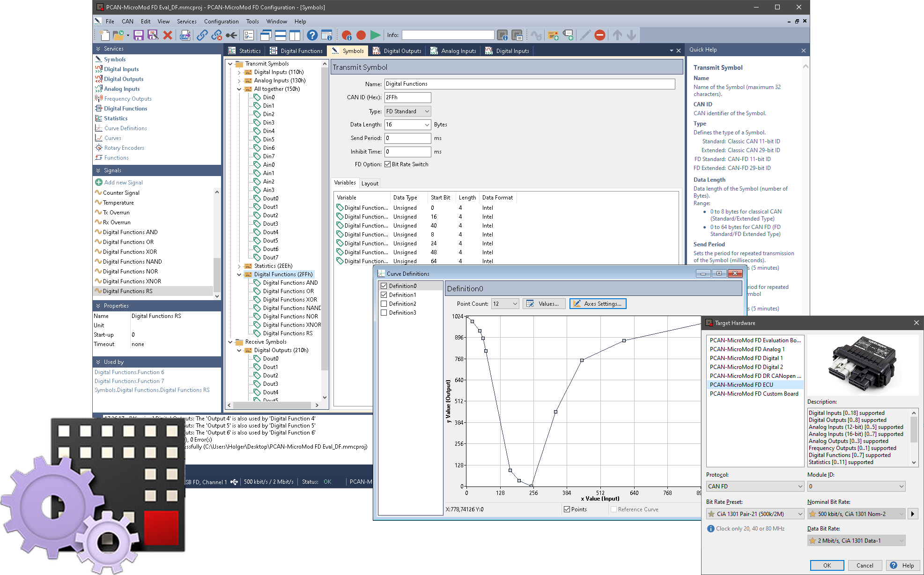Image resolution: width=924 pixels, height=575 pixels.
Task: Click the Send Period input field
Action: 407,138
